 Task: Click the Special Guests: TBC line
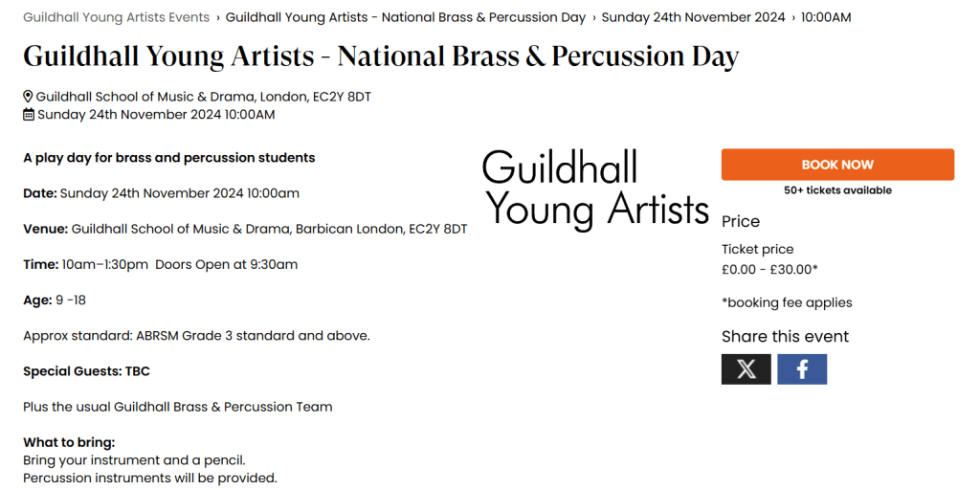click(x=86, y=371)
